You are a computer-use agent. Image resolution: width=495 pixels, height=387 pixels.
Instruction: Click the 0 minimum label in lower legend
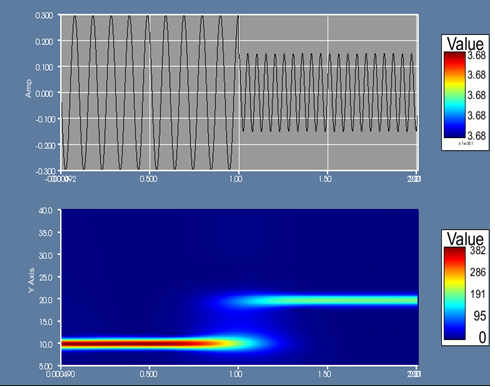482,337
